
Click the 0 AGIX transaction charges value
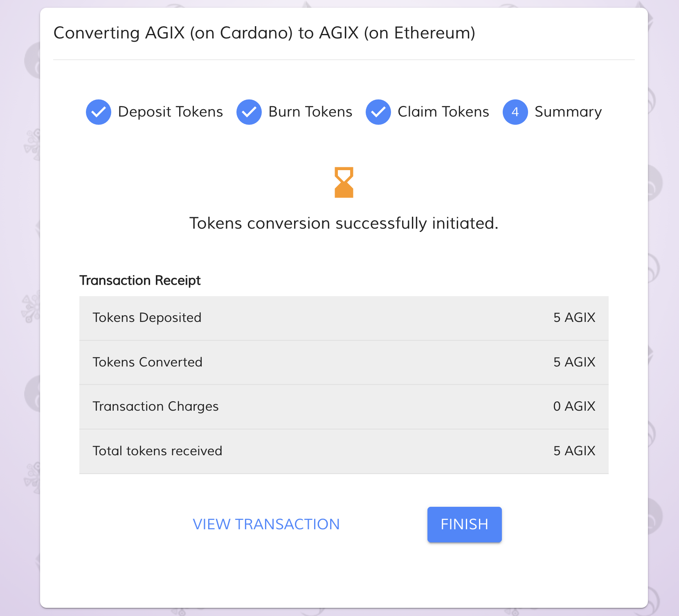pos(574,407)
